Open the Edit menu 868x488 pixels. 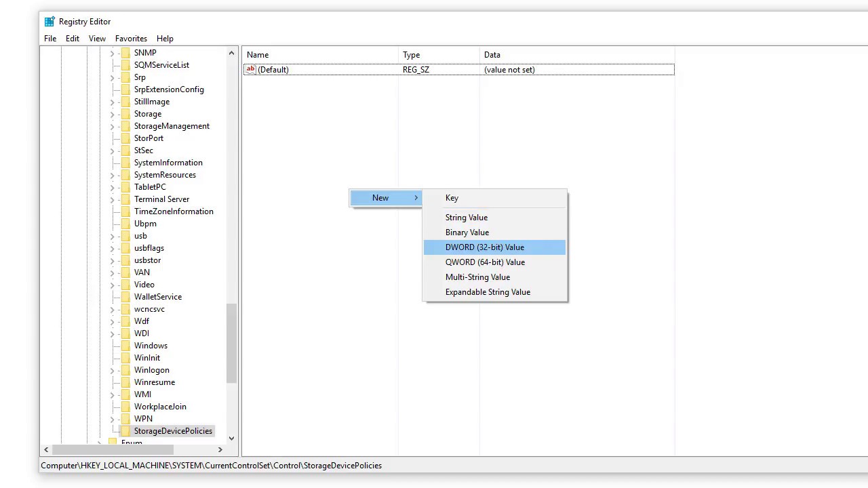click(73, 39)
